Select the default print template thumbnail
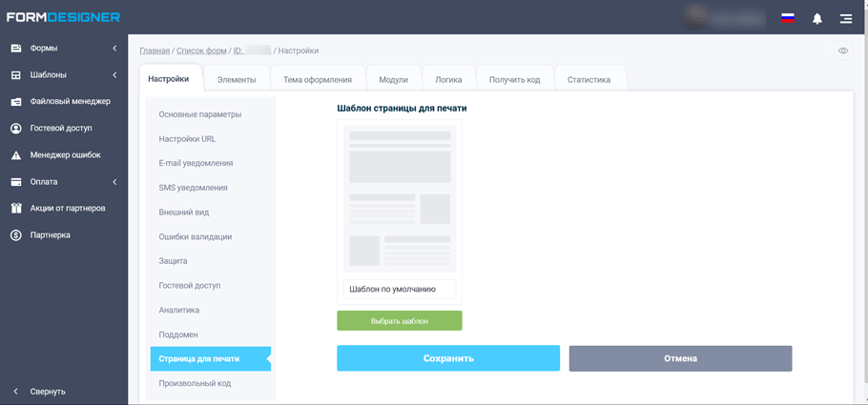The width and height of the screenshot is (868, 405). (400, 199)
